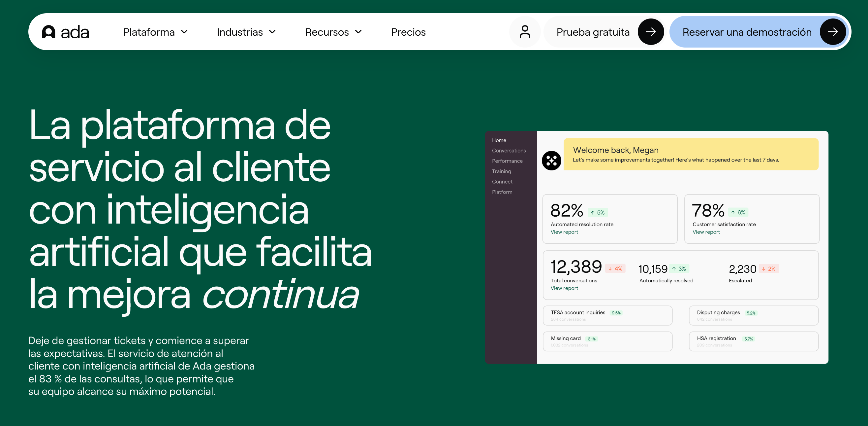Viewport: 868px width, 426px height.
Task: Select Conversations in the dashboard sidebar
Action: [509, 151]
